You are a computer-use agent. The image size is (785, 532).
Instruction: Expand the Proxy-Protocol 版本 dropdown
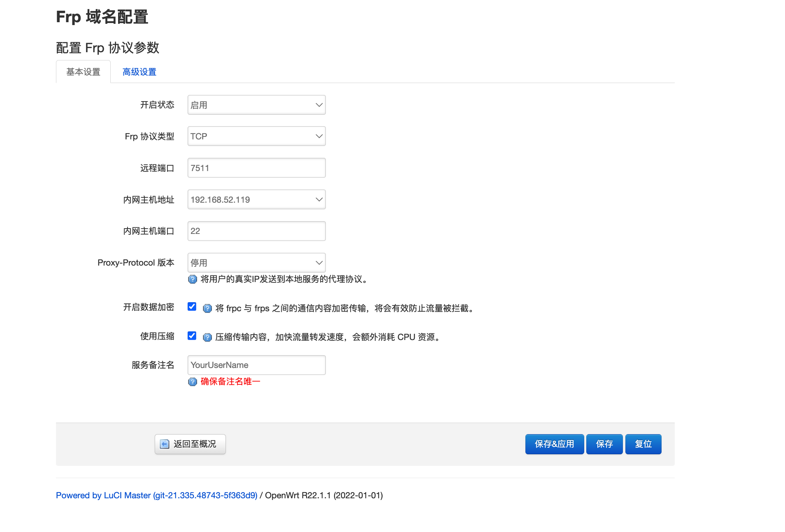point(256,263)
